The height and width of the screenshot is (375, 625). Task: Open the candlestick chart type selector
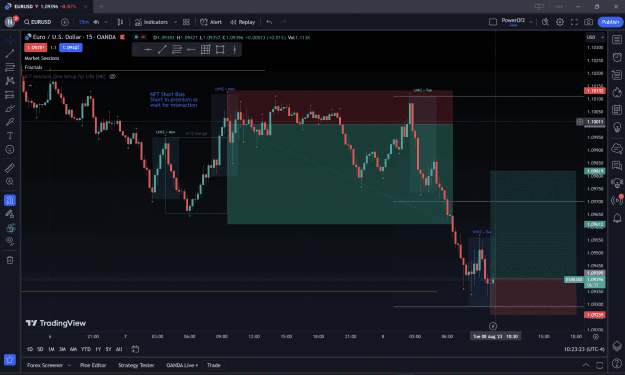pyautogui.click(x=120, y=22)
